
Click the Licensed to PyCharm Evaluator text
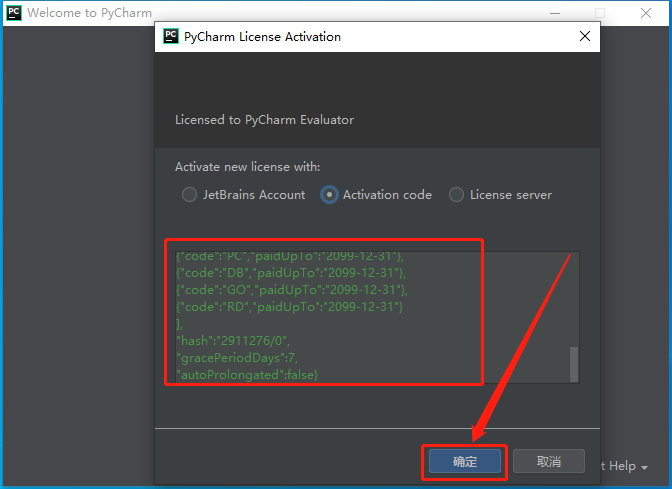click(x=264, y=120)
